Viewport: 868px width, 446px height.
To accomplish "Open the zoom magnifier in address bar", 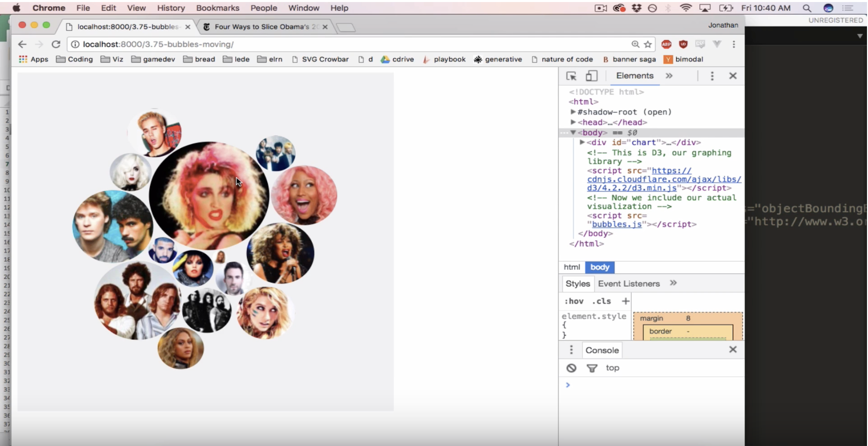I will tap(635, 44).
